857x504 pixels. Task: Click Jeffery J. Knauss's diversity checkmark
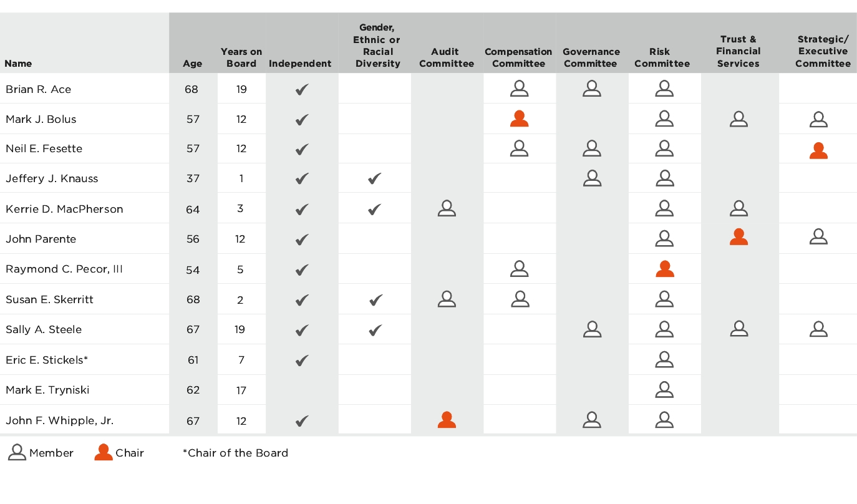(374, 179)
